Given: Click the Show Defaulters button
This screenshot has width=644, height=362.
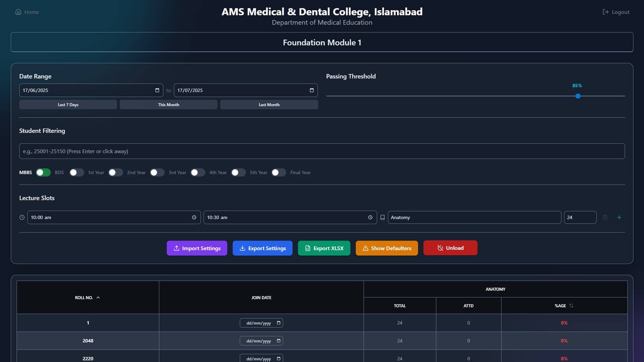Looking at the screenshot, I should pyautogui.click(x=386, y=248).
